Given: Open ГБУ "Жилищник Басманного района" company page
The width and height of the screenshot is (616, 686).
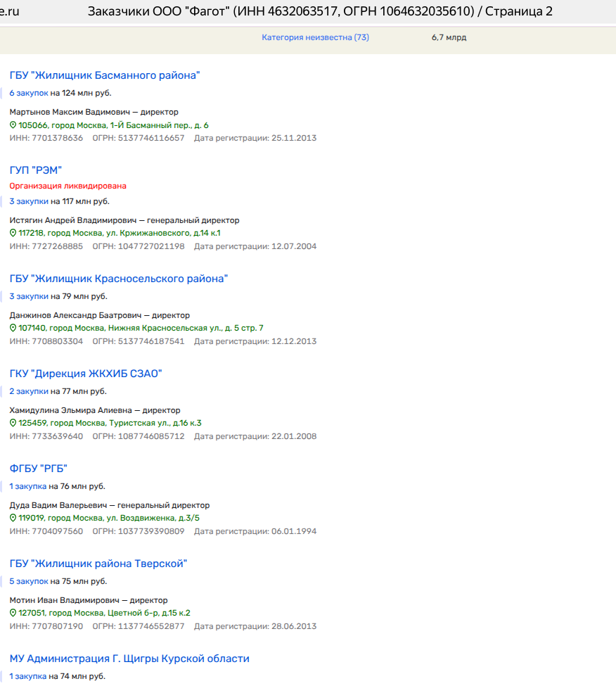Looking at the screenshot, I should [105, 75].
